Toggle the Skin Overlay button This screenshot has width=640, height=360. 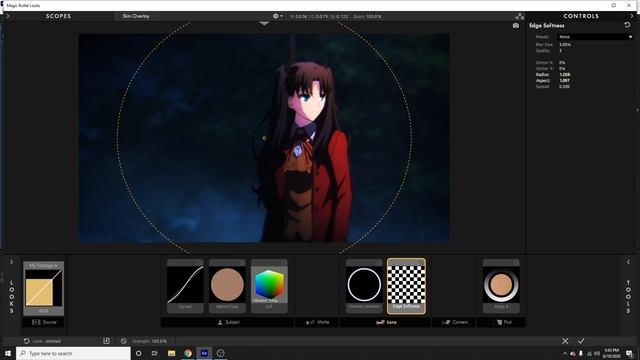pyautogui.click(x=136, y=16)
